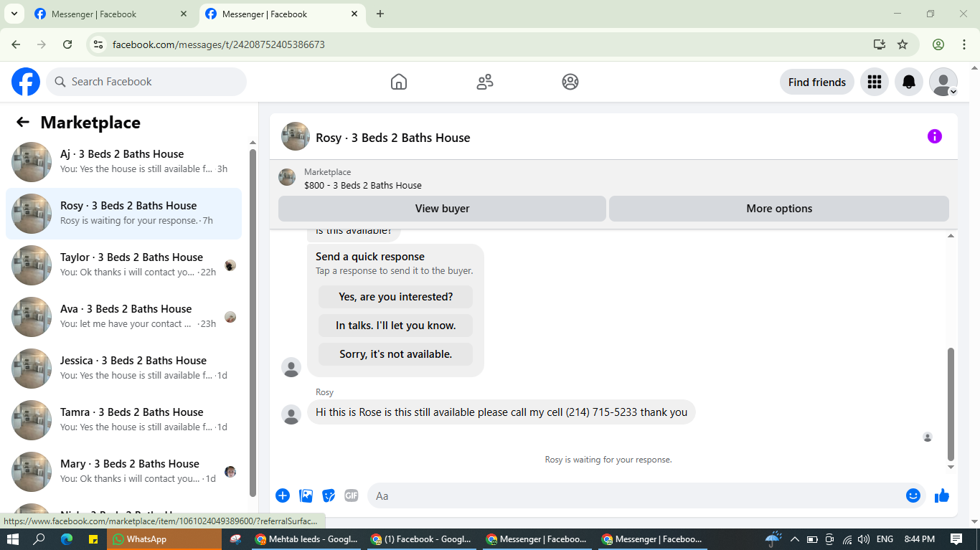Image resolution: width=980 pixels, height=550 pixels.
Task: Reload the page
Action: (67, 44)
